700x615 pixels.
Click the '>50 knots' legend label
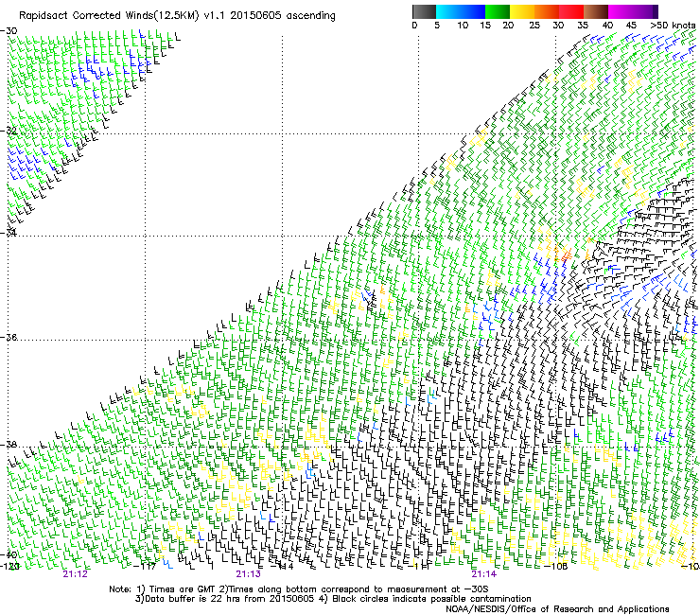click(x=674, y=26)
